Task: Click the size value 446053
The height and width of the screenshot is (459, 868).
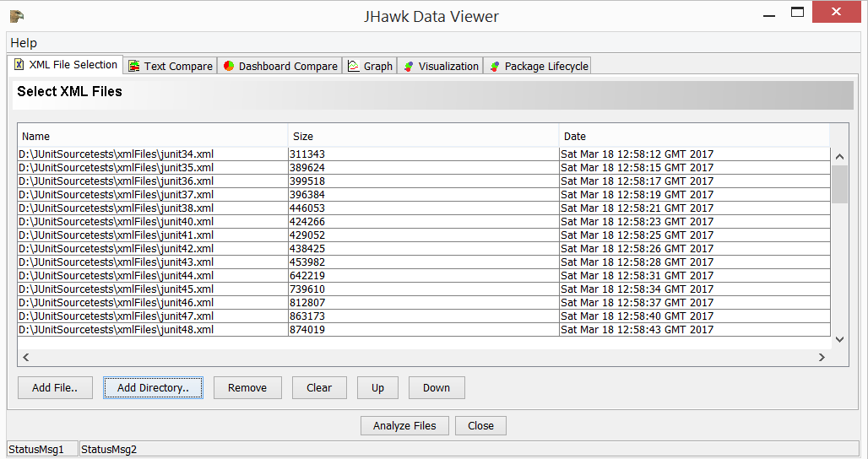Action: [307, 208]
